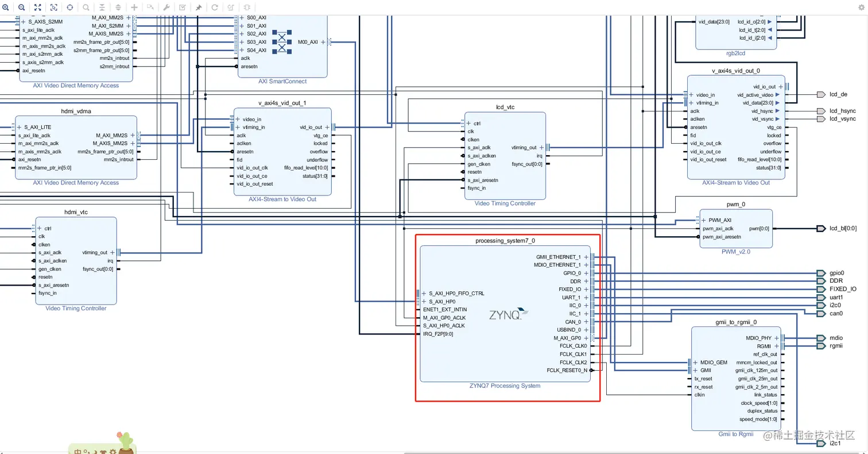Click the Collapse All toolbar icon

[x=102, y=7]
